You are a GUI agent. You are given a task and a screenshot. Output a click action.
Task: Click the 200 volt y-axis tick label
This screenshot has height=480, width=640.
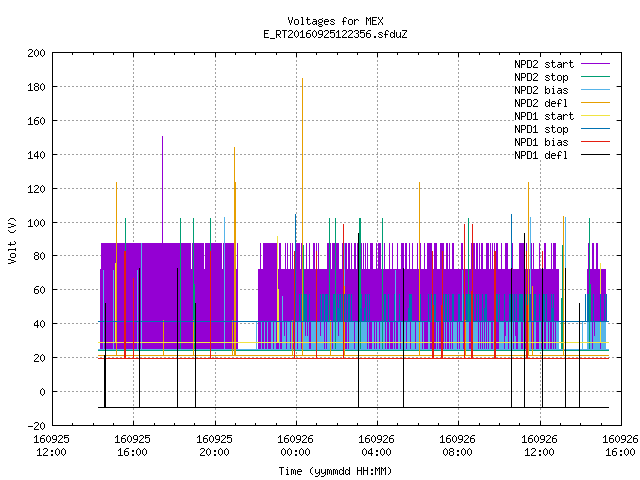[36, 53]
